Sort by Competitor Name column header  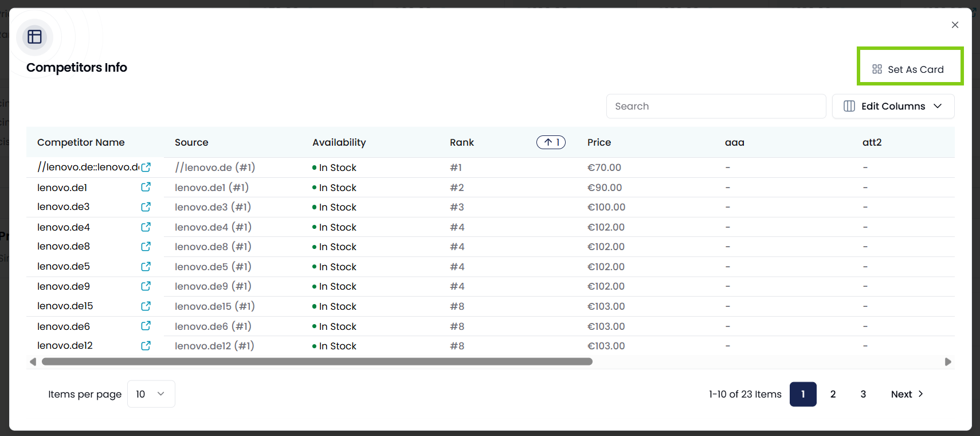[81, 142]
